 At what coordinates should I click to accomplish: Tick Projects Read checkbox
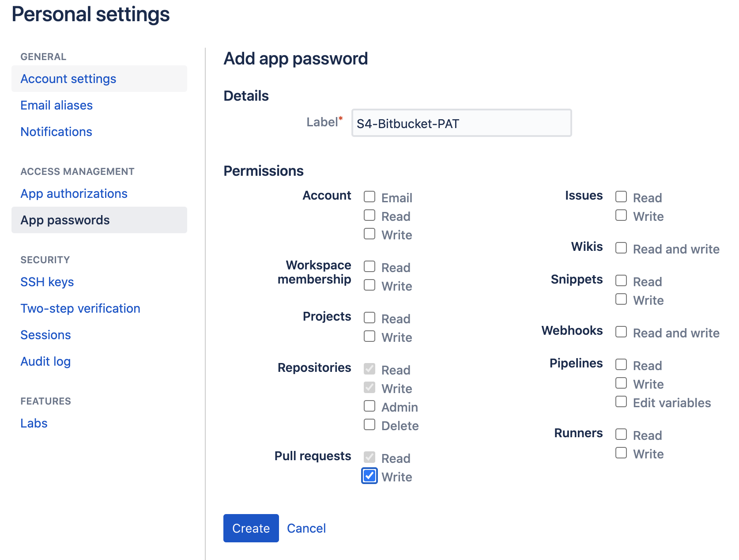pyautogui.click(x=369, y=318)
